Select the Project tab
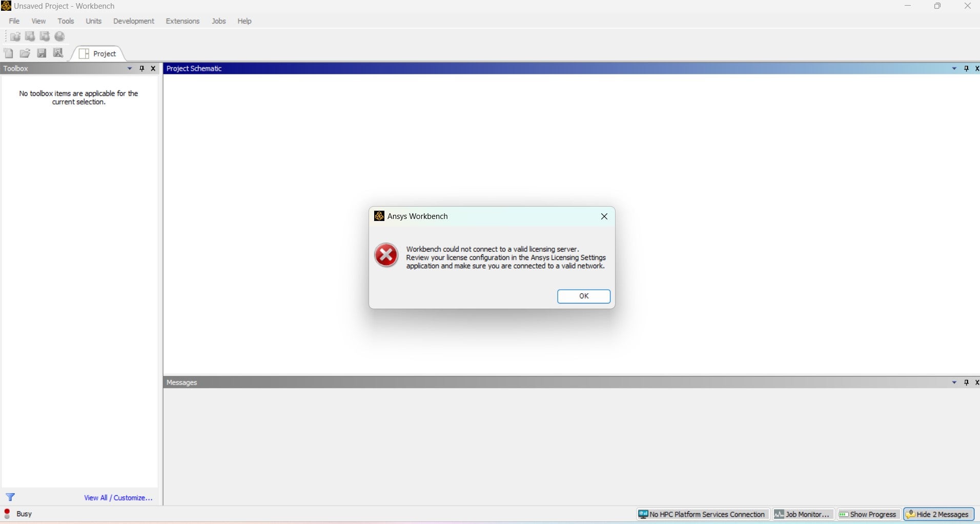Image resolution: width=980 pixels, height=524 pixels. point(98,54)
